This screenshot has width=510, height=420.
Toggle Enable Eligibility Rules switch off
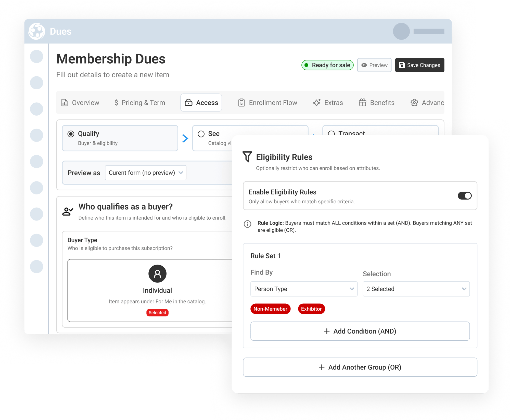[465, 196]
